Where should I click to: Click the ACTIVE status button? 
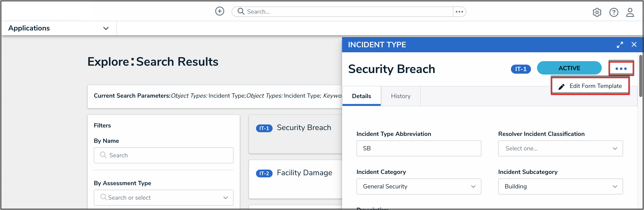(x=569, y=68)
